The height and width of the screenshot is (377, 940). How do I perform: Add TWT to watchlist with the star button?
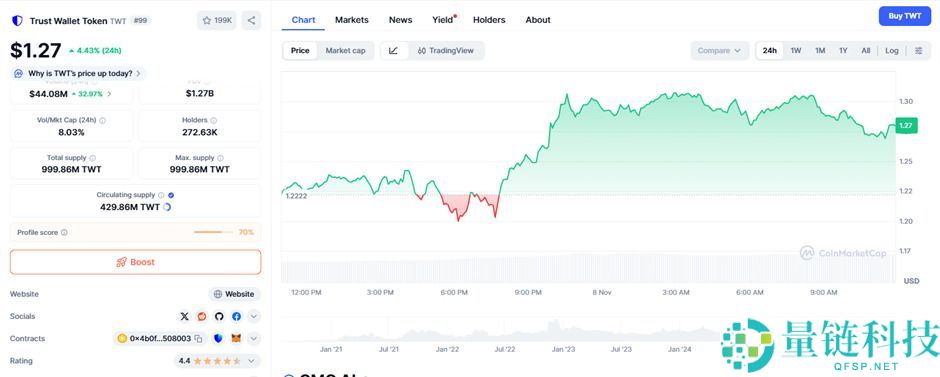pos(217,20)
